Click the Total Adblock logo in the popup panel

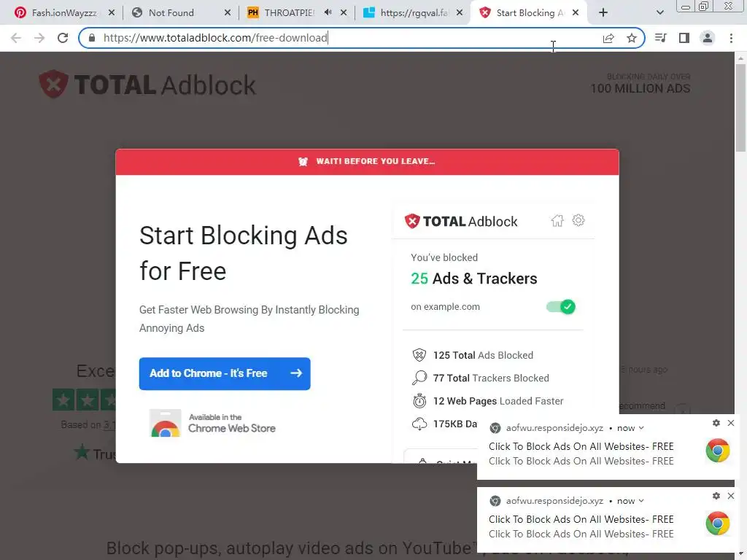(461, 222)
